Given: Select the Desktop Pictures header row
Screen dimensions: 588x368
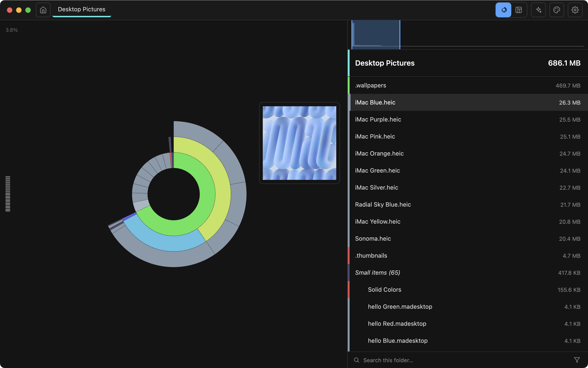Looking at the screenshot, I should point(468,63).
